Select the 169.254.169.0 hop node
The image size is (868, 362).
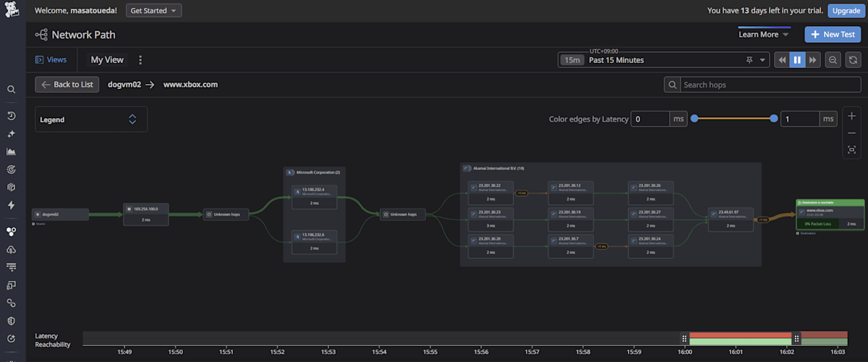pos(145,214)
